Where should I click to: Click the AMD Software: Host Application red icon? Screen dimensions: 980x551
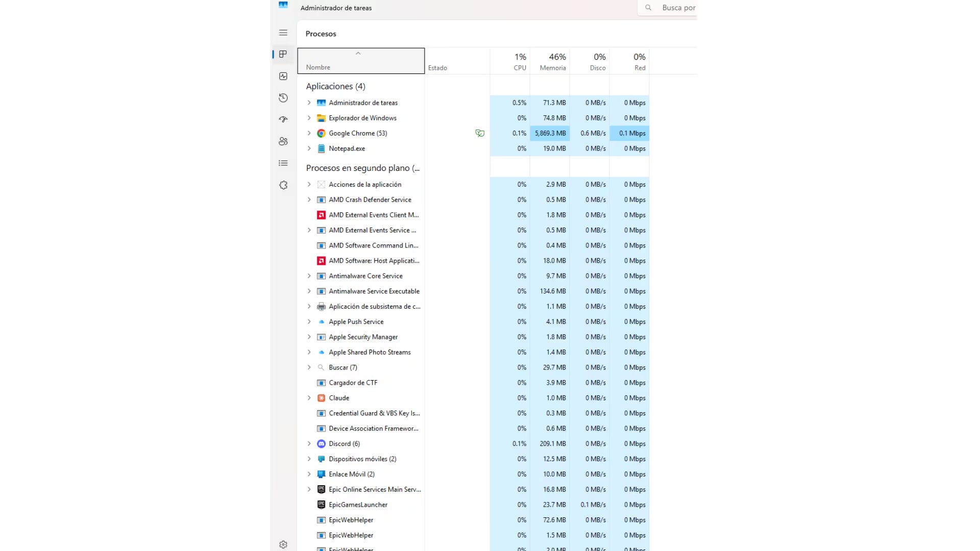point(321,261)
